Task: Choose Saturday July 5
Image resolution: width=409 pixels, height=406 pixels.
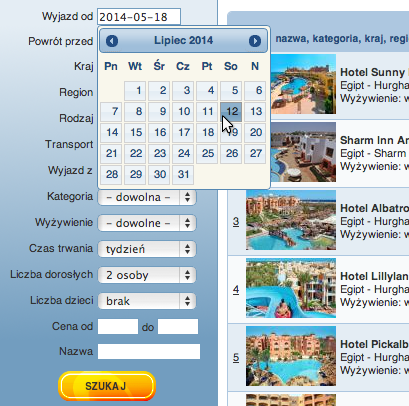Action: point(231,90)
